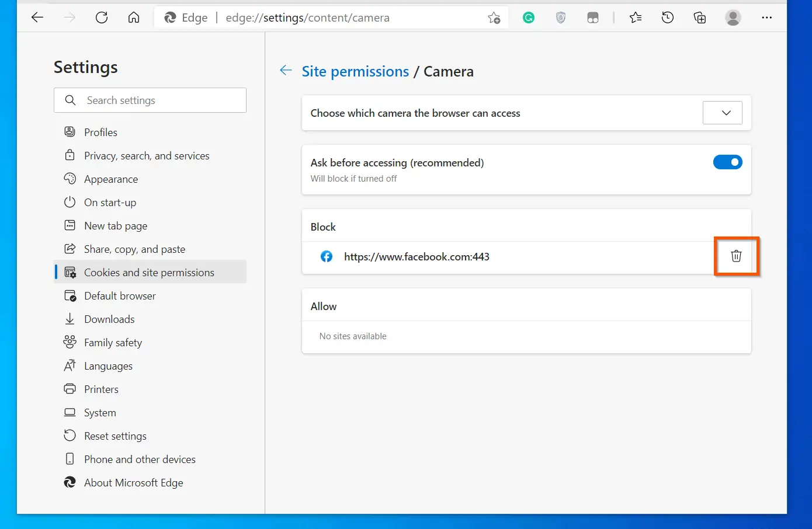Open Share, copy, and paste

click(150, 249)
